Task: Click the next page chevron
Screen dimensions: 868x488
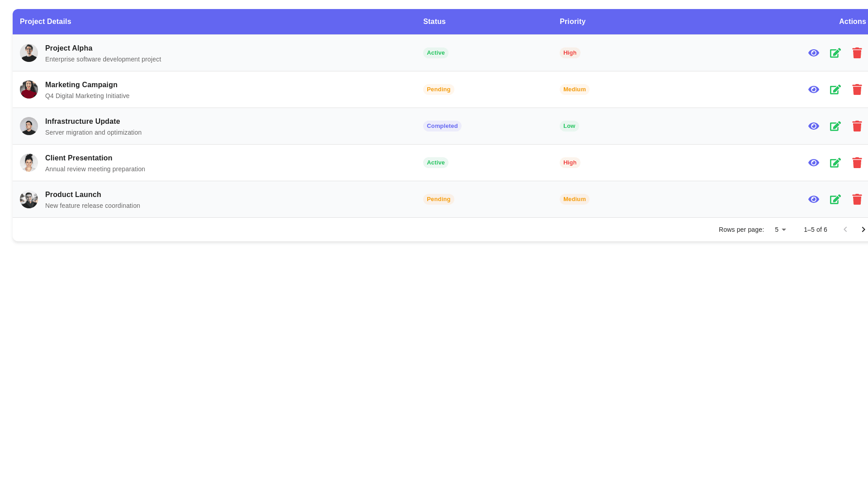Action: tap(863, 230)
